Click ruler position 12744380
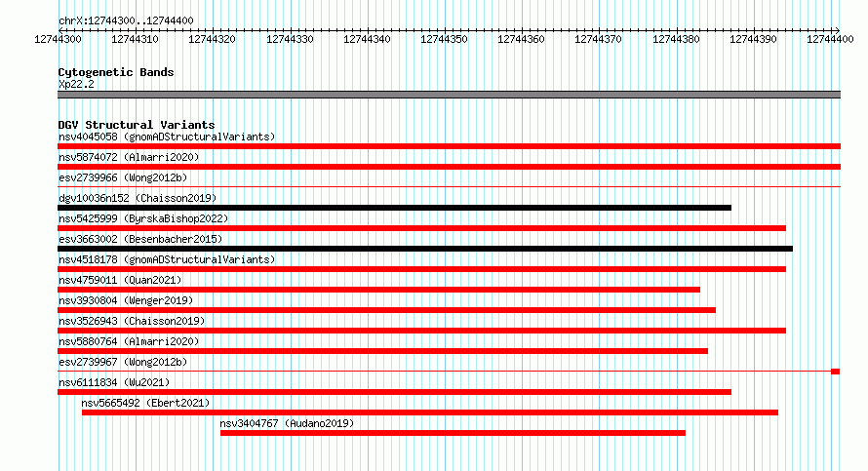Viewport: 868px width, 471px height. (x=676, y=39)
